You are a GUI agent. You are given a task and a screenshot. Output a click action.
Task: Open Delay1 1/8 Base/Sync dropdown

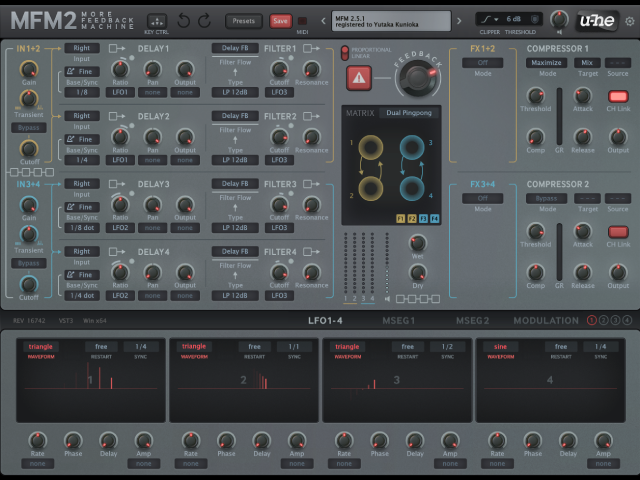tap(82, 92)
